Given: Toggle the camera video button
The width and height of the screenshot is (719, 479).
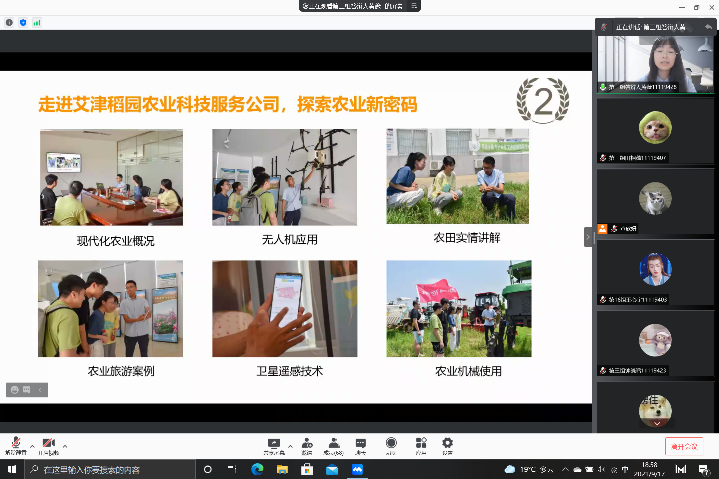Looking at the screenshot, I should point(48,444).
